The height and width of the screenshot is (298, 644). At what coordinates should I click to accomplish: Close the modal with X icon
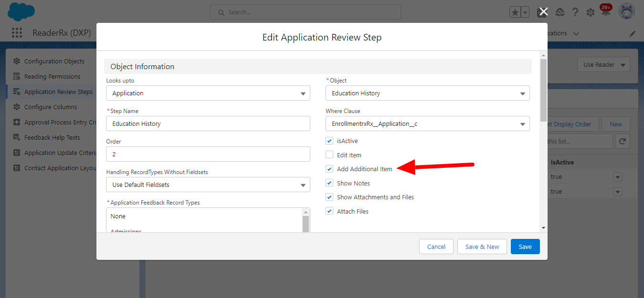(x=543, y=12)
